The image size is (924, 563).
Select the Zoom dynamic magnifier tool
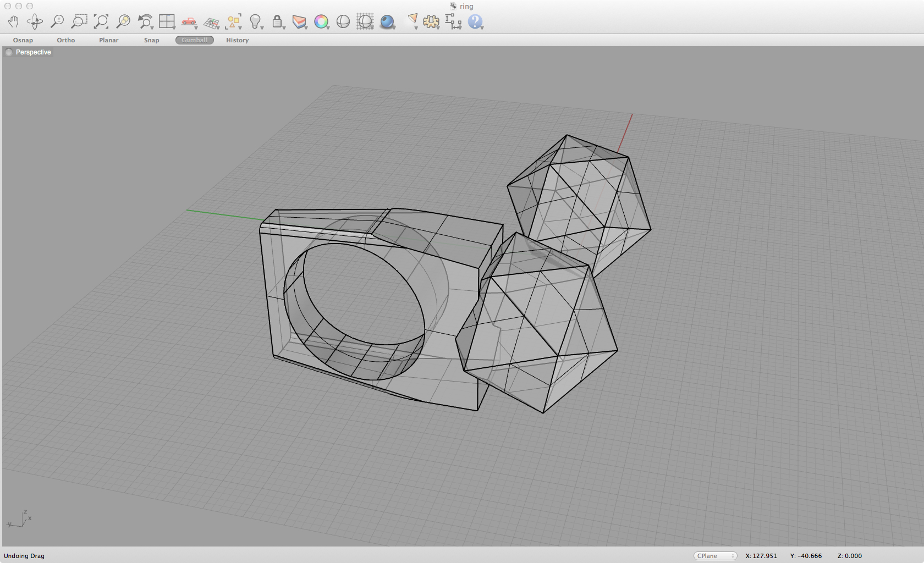pos(57,22)
